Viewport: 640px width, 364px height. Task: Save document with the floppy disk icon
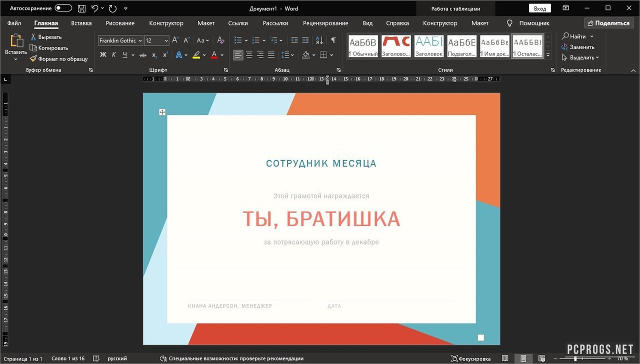click(x=81, y=8)
